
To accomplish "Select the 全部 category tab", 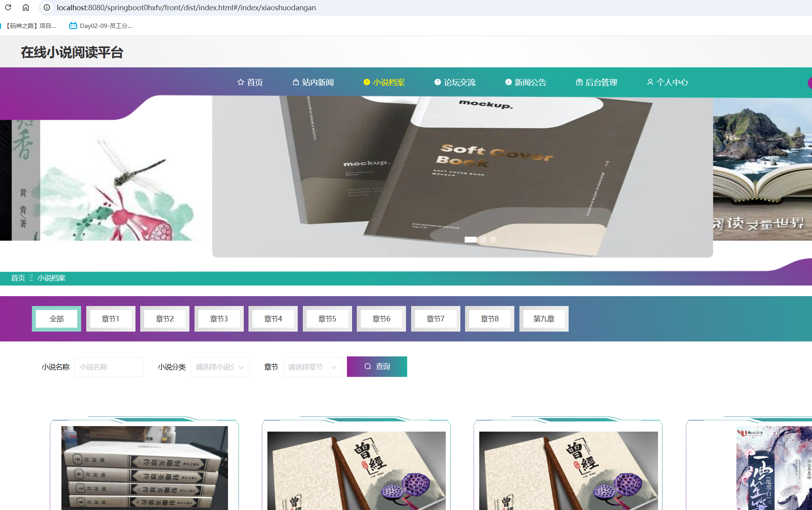I will [56, 319].
